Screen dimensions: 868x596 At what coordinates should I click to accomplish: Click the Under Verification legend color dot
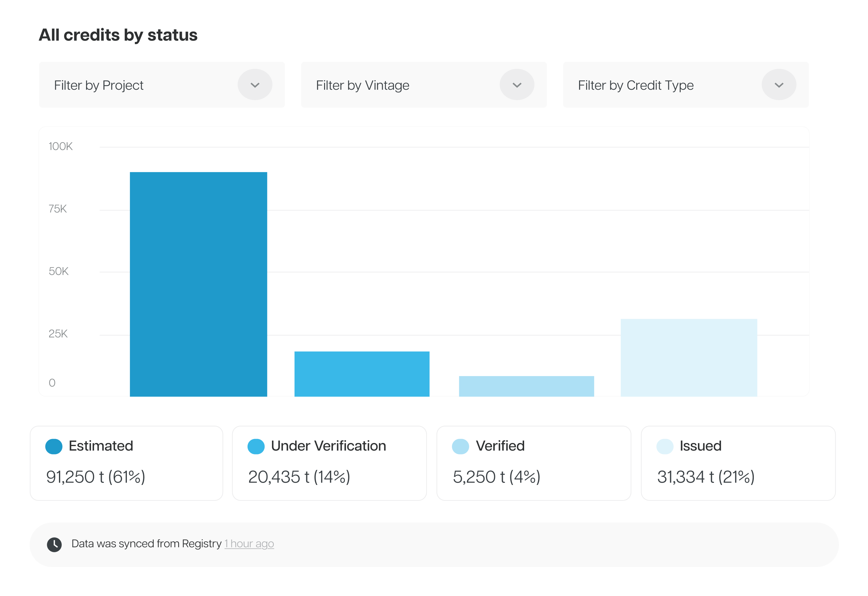(256, 446)
